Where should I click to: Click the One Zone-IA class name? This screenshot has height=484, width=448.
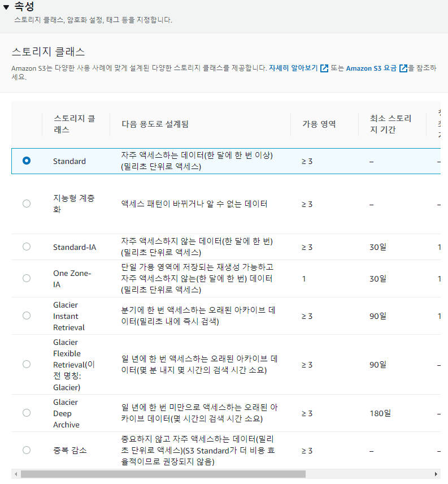[72, 279]
